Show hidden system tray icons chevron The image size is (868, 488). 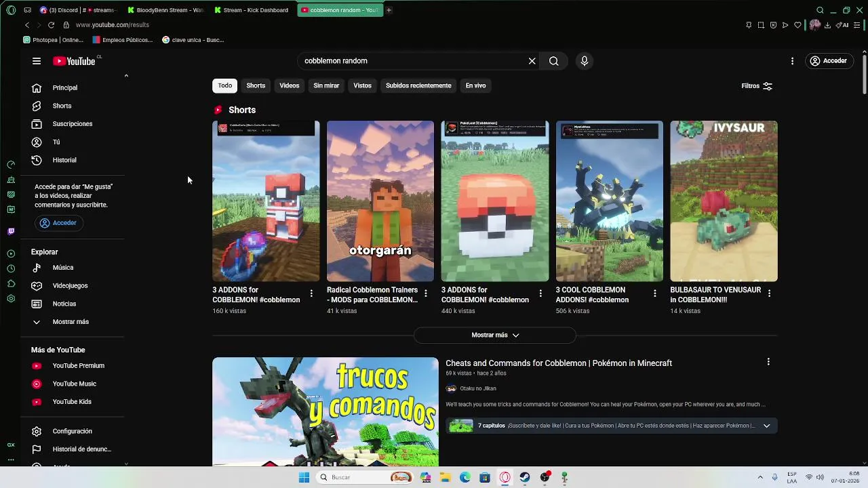point(759,477)
